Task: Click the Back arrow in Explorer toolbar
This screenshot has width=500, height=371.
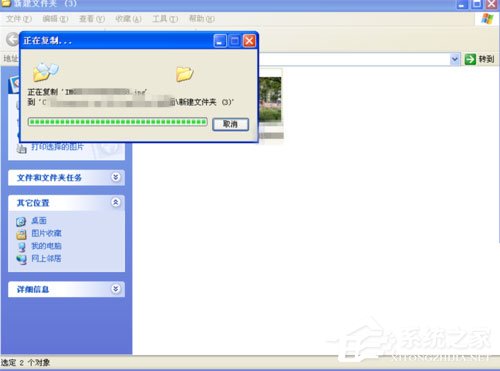Action: [x=13, y=40]
